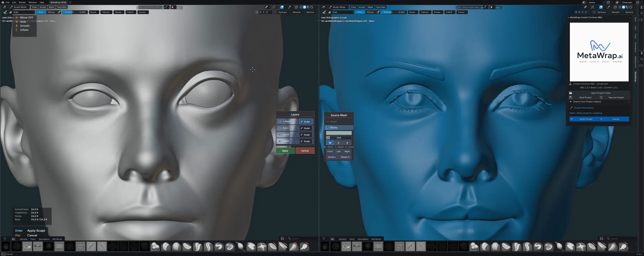The width and height of the screenshot is (644, 256).
Task: Click the Resume Project history icon
Action: [601, 98]
